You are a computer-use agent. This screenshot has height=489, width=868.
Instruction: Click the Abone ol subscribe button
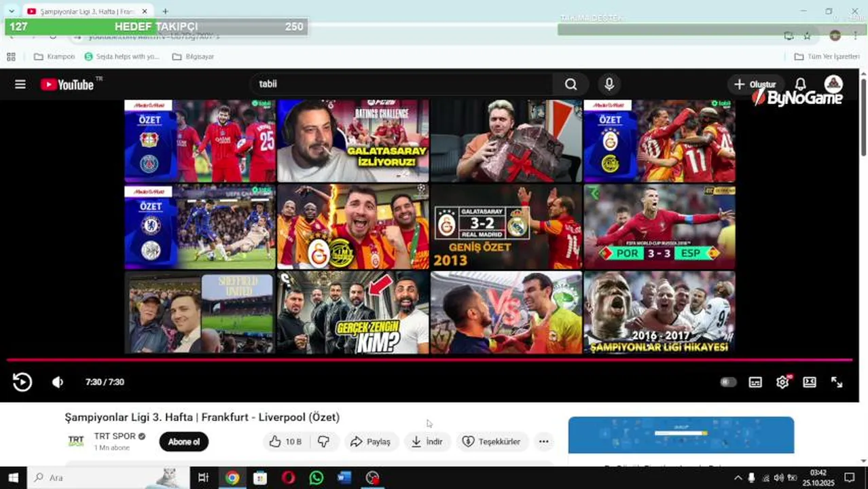(x=184, y=441)
